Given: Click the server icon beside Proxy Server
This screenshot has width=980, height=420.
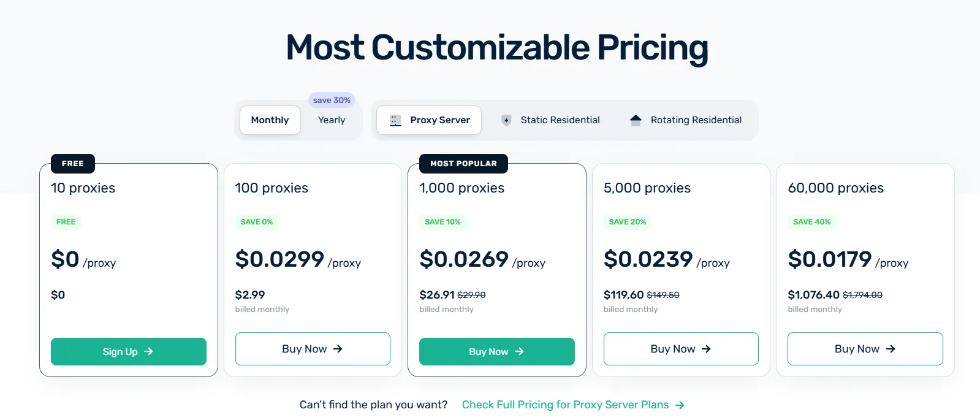Looking at the screenshot, I should pos(394,120).
